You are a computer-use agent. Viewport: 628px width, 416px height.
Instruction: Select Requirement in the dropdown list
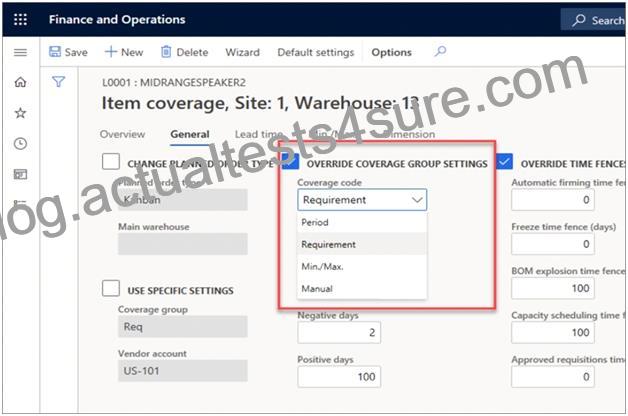[x=362, y=244]
